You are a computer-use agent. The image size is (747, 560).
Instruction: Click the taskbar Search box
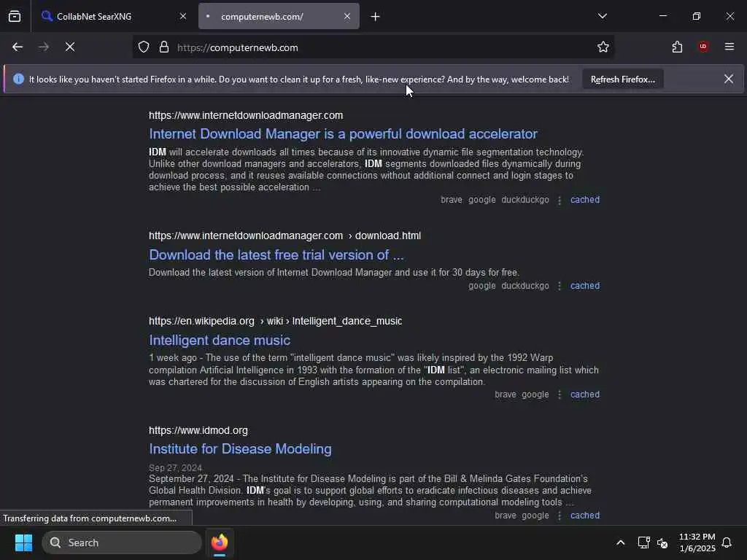pos(122,542)
